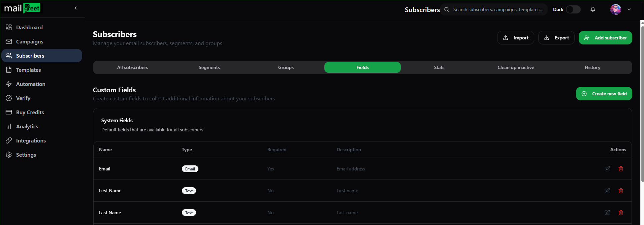Open the Verify section
The image size is (644, 225).
coord(42,98)
